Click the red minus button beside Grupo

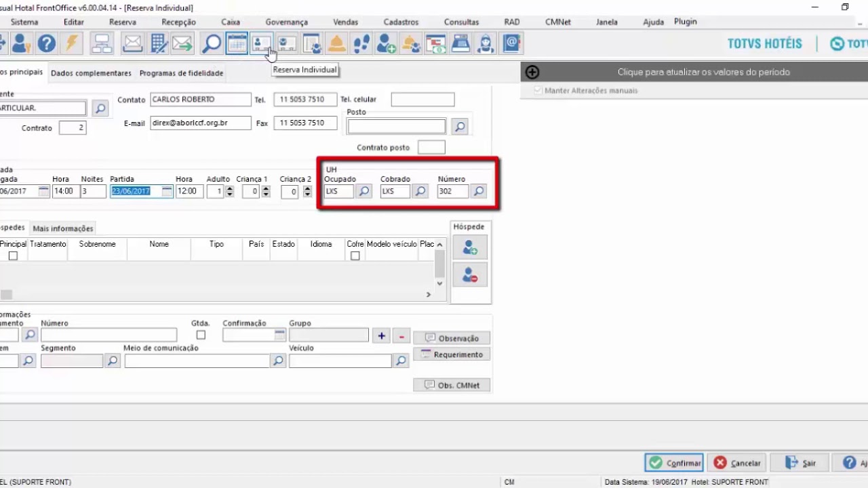tap(401, 336)
